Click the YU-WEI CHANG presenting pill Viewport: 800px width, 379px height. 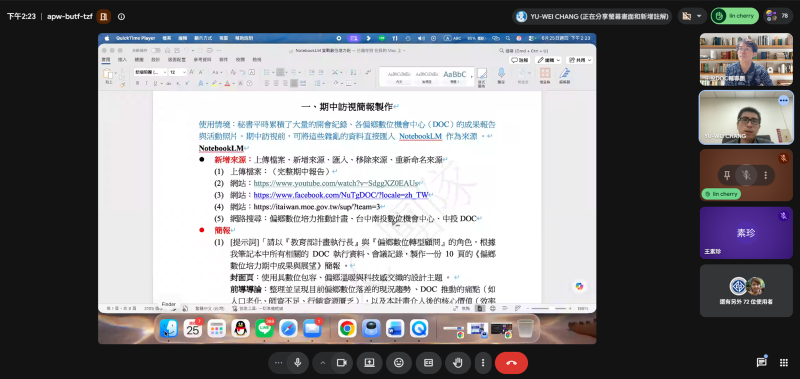(592, 16)
